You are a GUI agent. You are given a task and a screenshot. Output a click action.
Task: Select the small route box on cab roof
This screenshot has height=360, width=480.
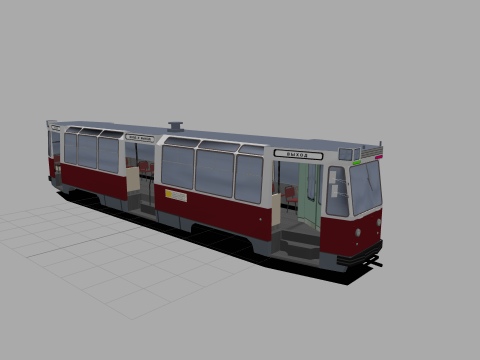(x=346, y=154)
